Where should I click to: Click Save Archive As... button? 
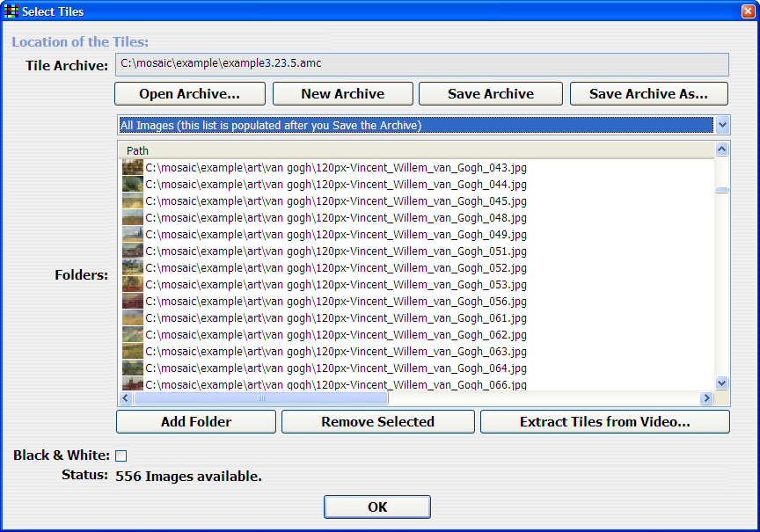click(649, 94)
